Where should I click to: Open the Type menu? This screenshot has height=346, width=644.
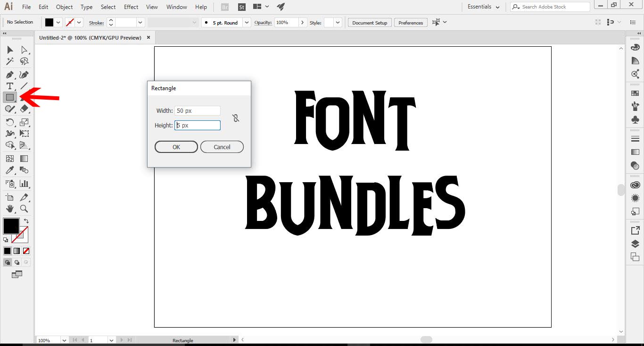click(x=87, y=7)
